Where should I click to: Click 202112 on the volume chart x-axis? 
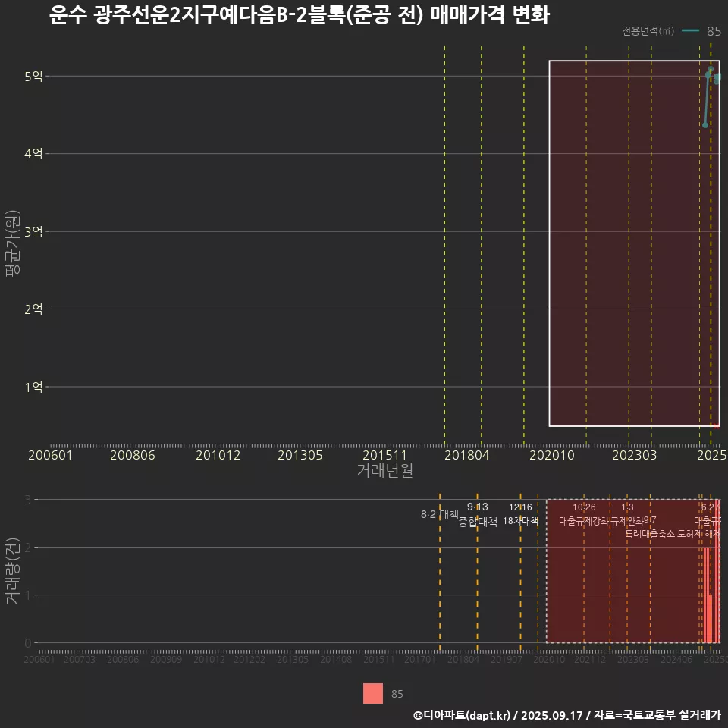[x=590, y=659]
